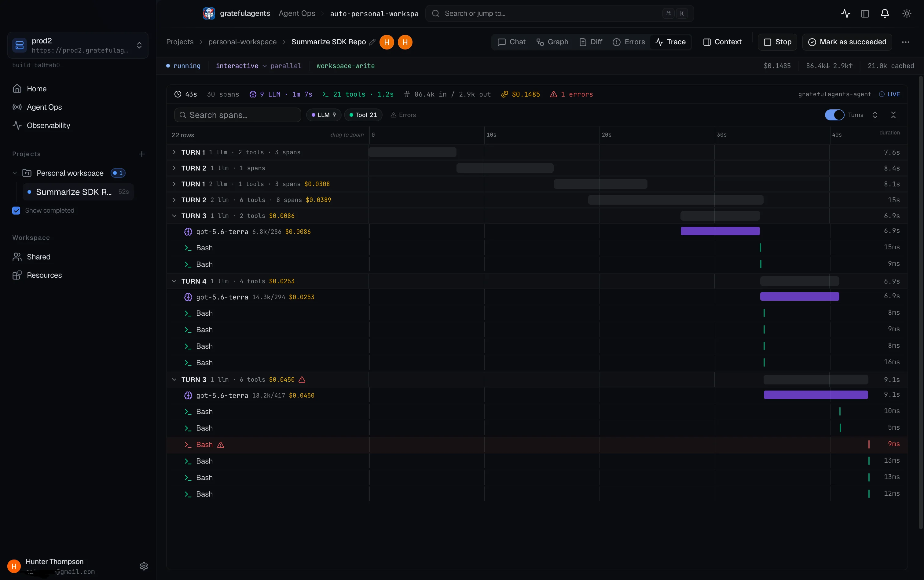Screen dimensions: 924x580
Task: Go to Projects breadcrumb link
Action: 180,42
